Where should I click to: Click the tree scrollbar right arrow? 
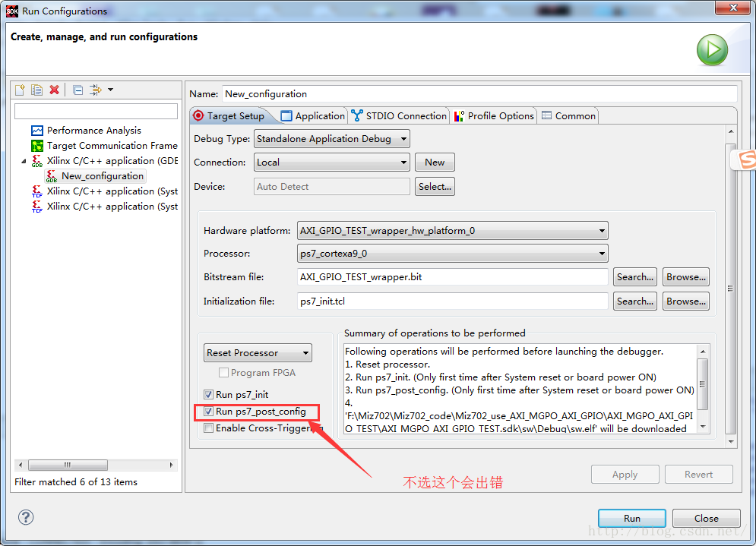(172, 465)
